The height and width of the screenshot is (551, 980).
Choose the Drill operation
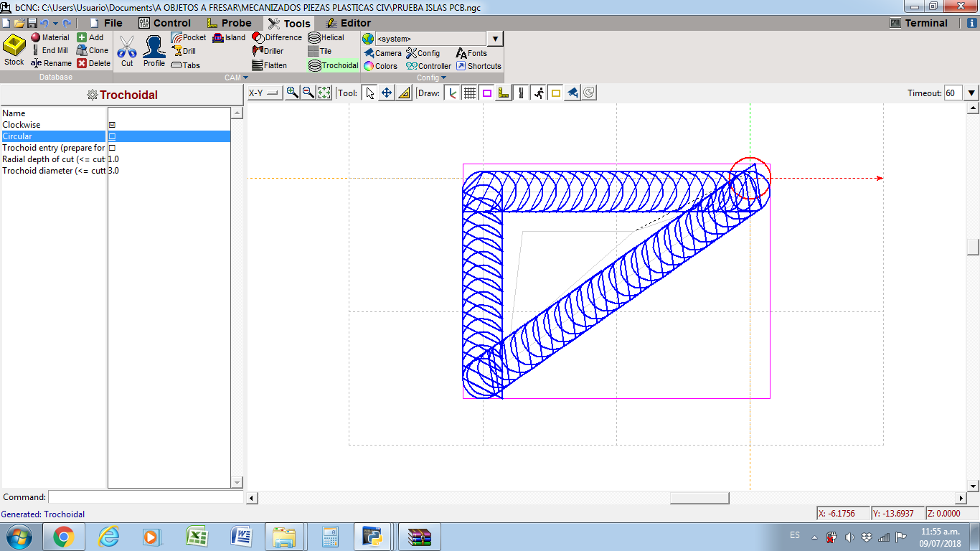(184, 51)
